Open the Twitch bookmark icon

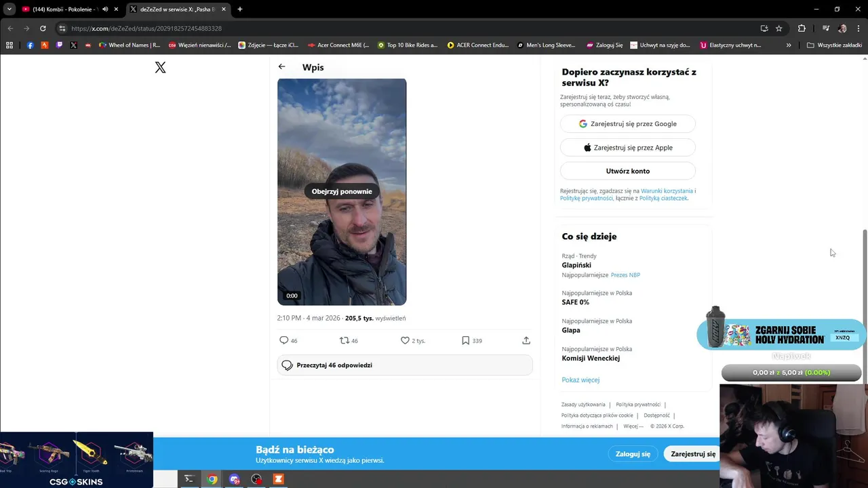[59, 45]
